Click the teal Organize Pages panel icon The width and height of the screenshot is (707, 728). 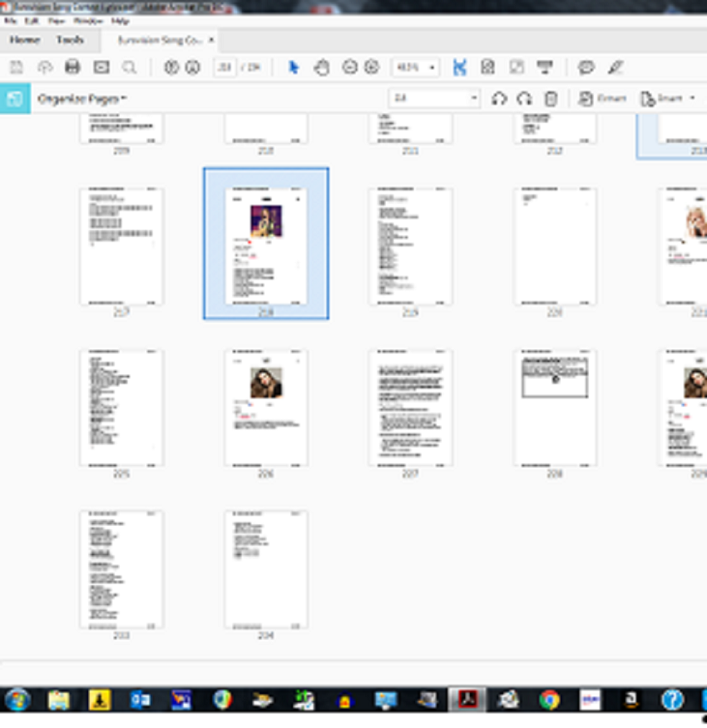tap(15, 98)
